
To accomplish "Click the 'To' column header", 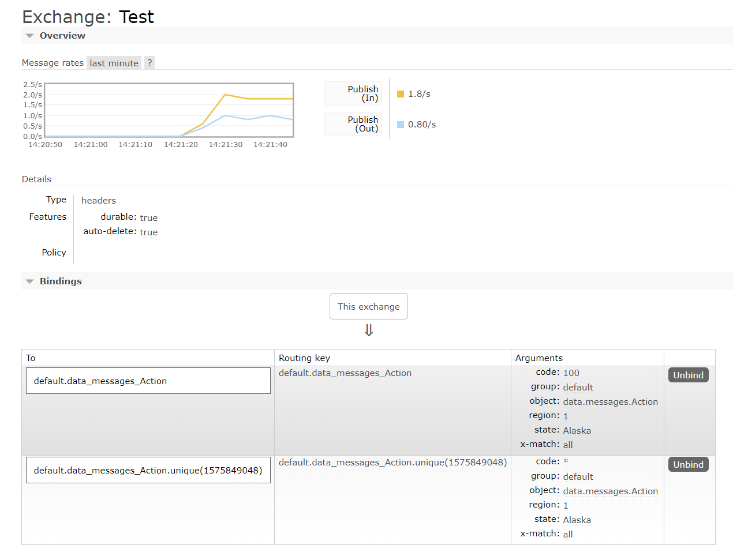I will (30, 358).
